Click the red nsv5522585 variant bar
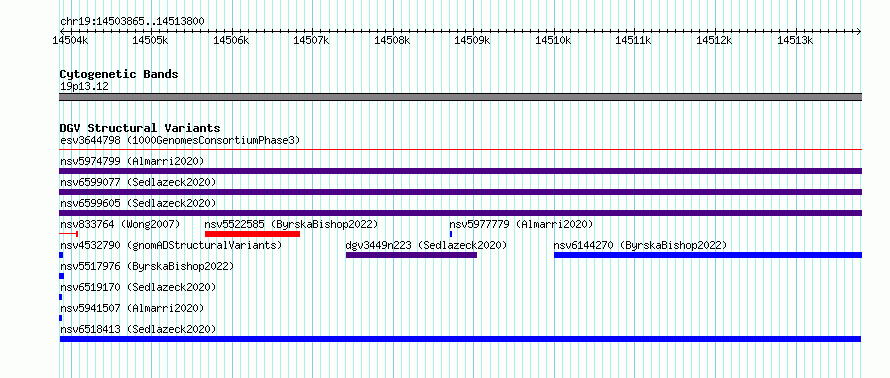890x378 pixels. point(253,234)
